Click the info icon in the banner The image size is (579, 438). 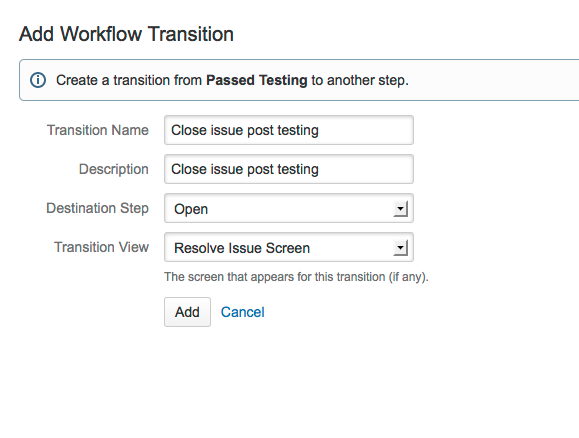[38, 80]
